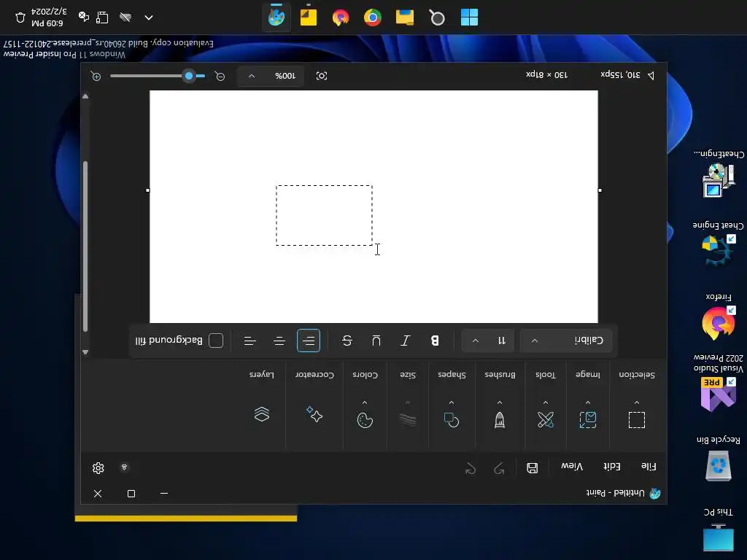Select the rectangular Selection tool icon
Screen dimensions: 747x560
tap(636, 419)
